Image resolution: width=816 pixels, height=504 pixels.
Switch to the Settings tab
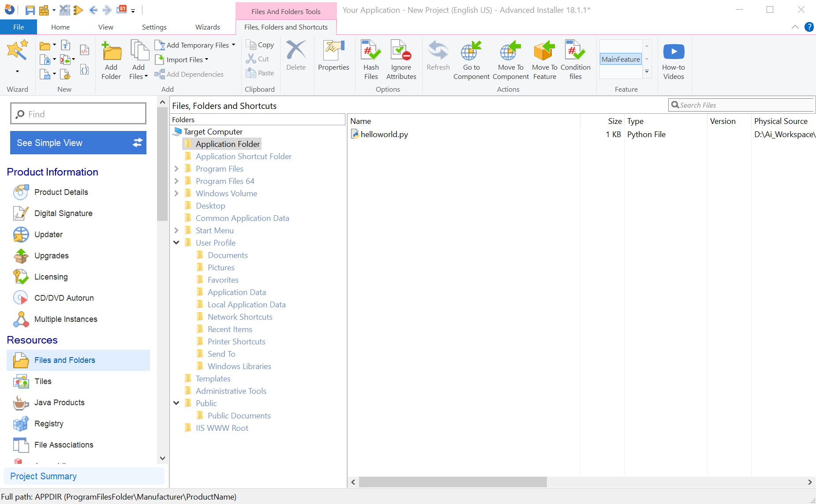(154, 27)
